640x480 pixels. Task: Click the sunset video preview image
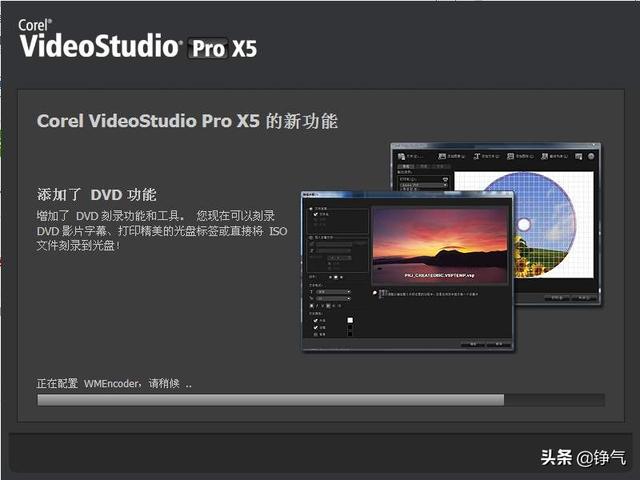pos(439,246)
